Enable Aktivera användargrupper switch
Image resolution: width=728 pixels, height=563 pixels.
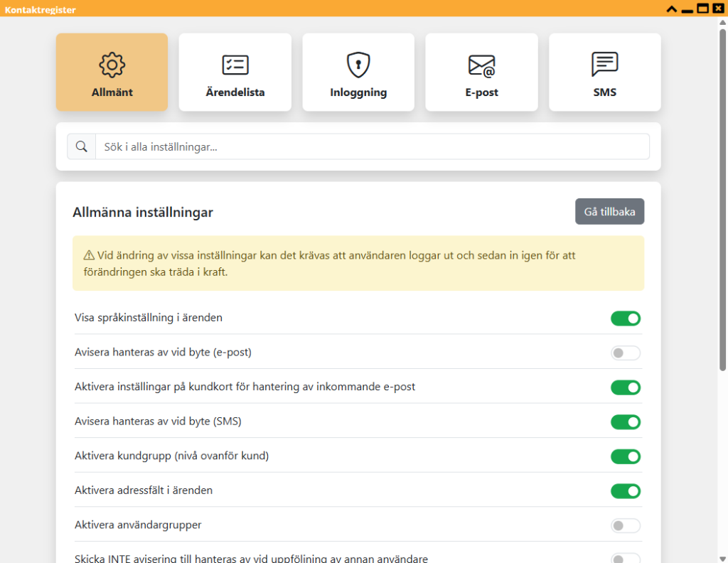pyautogui.click(x=626, y=525)
